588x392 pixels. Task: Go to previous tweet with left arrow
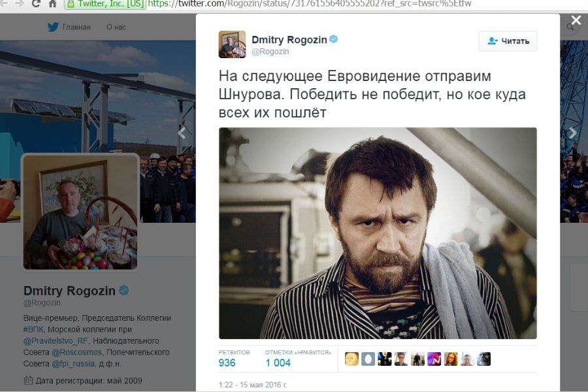pyautogui.click(x=182, y=133)
